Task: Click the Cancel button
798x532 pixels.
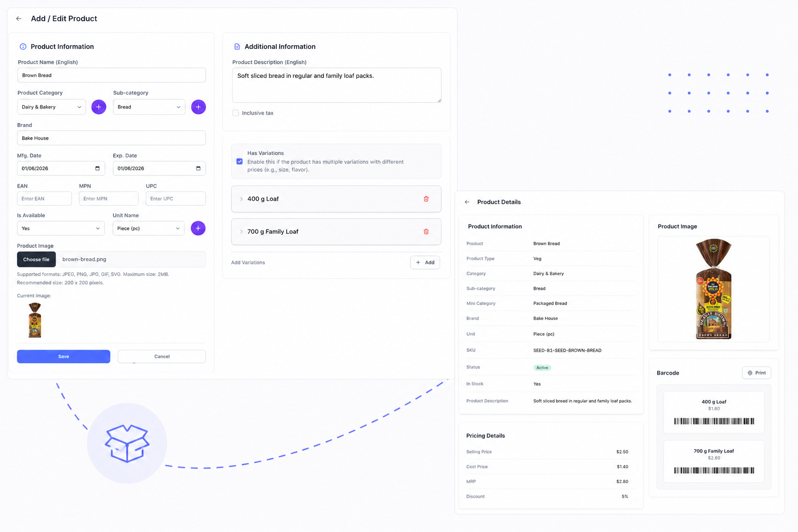Action: (162, 356)
